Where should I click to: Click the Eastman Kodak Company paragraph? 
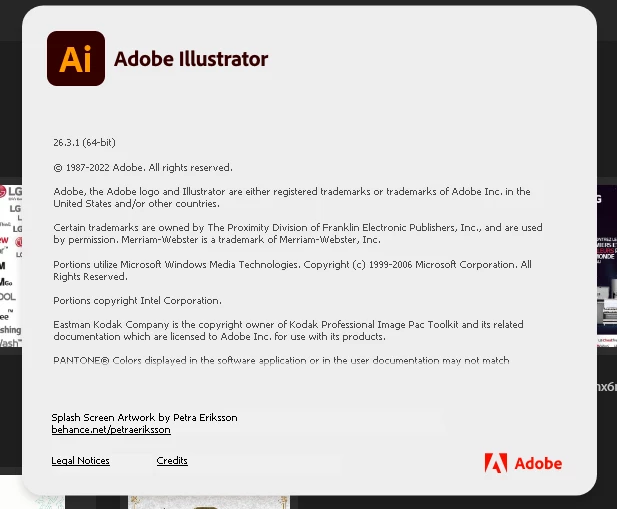pyautogui.click(x=288, y=330)
